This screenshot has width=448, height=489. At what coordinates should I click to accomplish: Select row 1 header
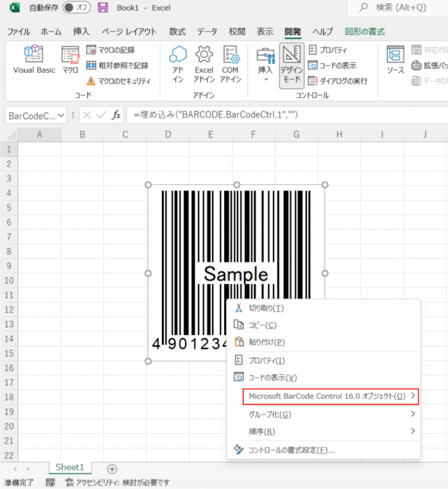9,149
